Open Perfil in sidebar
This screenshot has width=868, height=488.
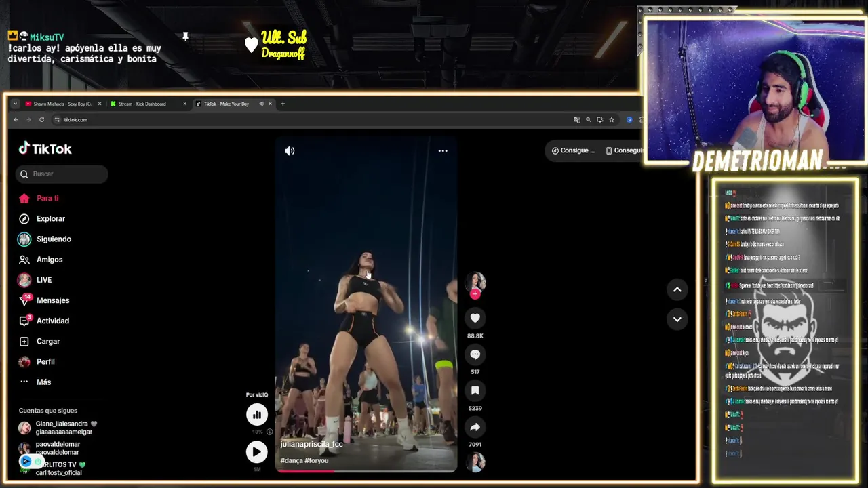coord(37,361)
